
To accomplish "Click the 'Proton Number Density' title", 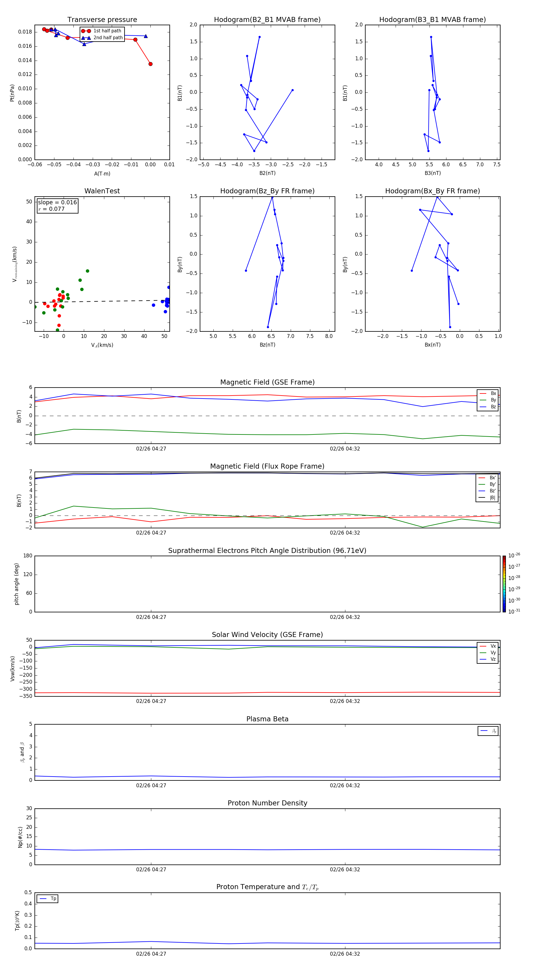I will point(267,803).
